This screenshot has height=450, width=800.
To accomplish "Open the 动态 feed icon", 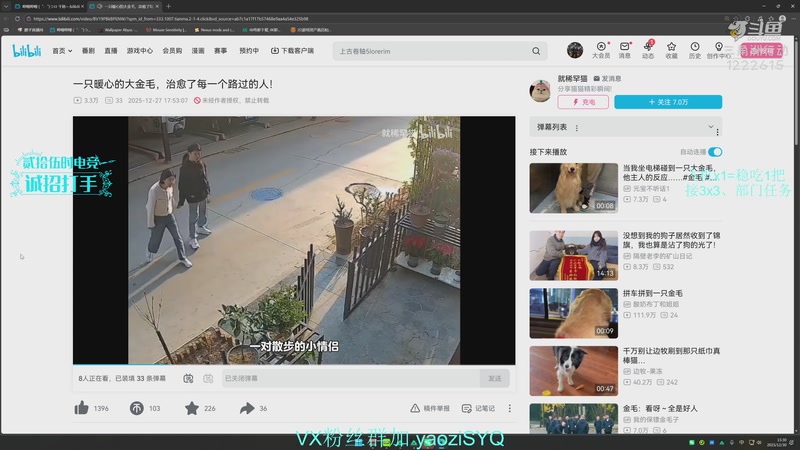I will pyautogui.click(x=648, y=51).
